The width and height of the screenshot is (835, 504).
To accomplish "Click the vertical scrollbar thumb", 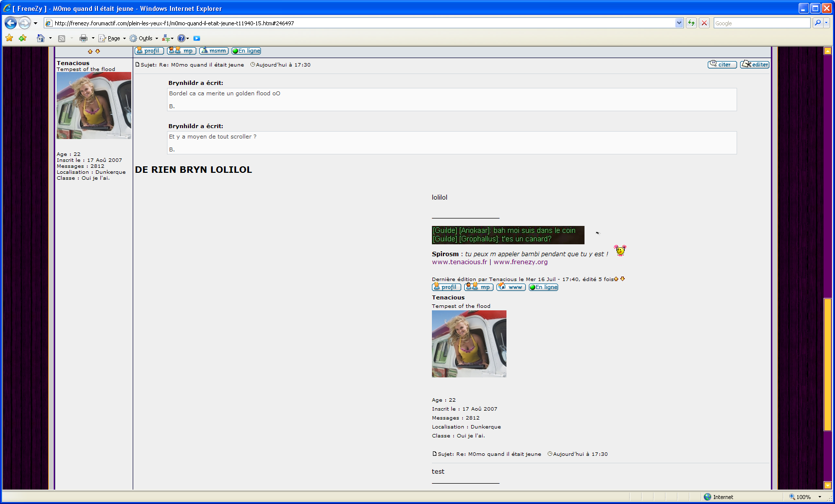I will [x=828, y=364].
